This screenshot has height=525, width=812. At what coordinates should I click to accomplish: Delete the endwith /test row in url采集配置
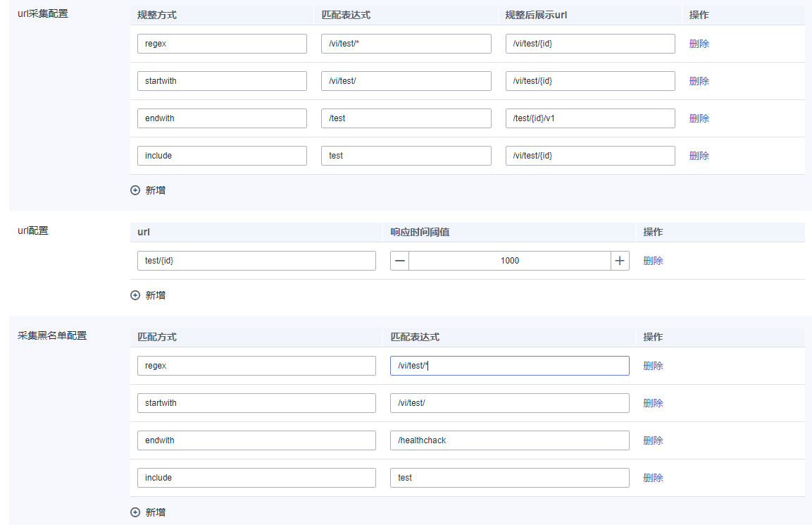699,118
